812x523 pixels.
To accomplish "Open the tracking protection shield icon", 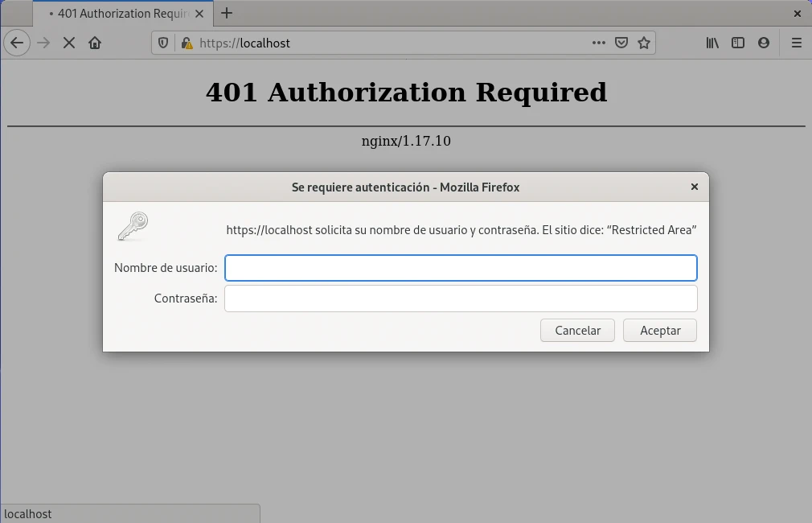I will pos(163,43).
